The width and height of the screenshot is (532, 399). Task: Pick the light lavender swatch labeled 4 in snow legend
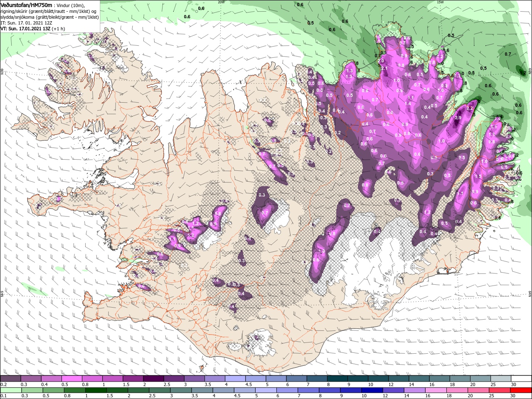click(x=235, y=379)
